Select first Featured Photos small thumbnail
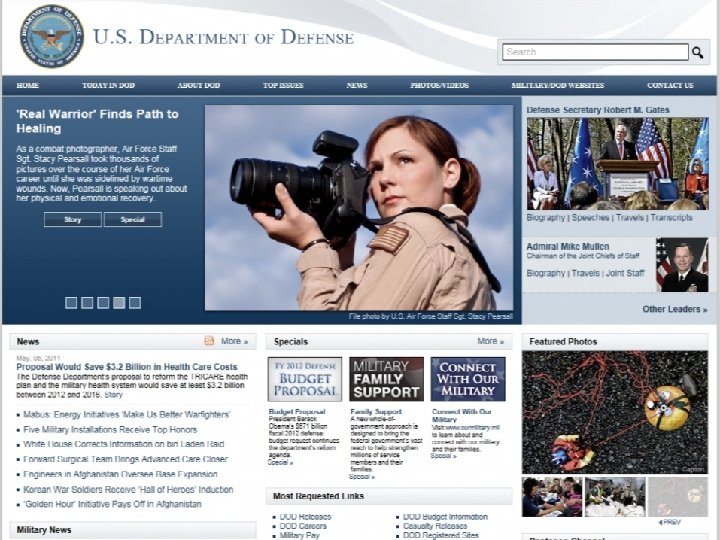The image size is (720, 540). 552,497
